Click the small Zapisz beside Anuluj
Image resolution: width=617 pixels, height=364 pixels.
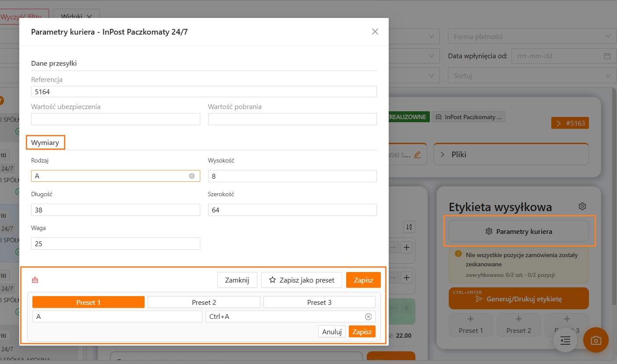tap(362, 332)
